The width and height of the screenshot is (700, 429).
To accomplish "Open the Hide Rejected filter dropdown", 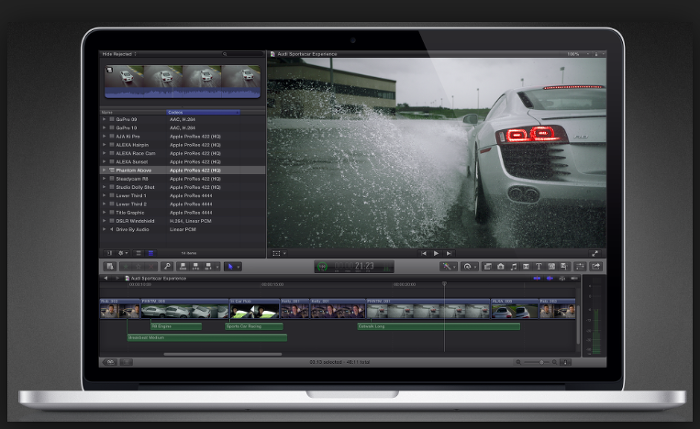I will point(119,54).
